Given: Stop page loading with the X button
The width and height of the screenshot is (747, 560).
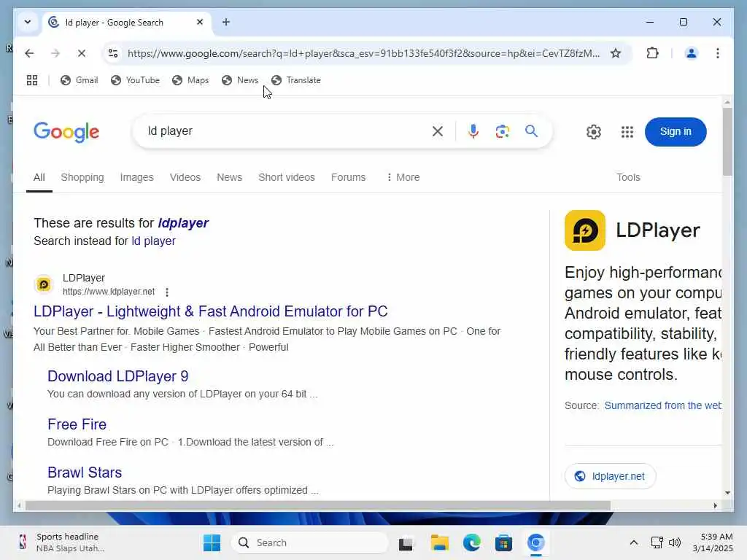Looking at the screenshot, I should click(x=82, y=53).
